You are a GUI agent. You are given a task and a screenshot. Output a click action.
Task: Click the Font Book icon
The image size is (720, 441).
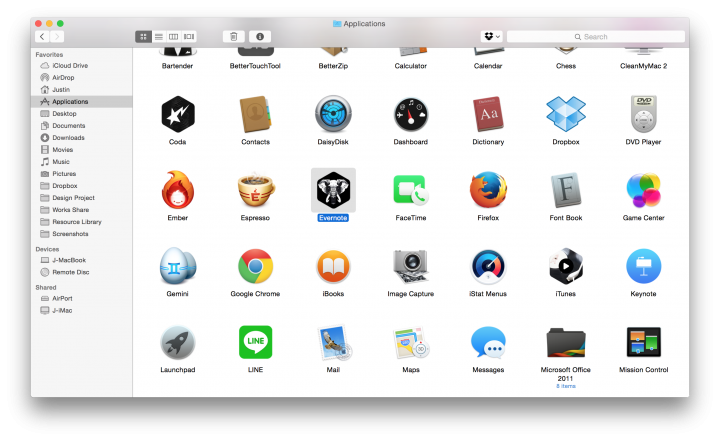click(x=566, y=190)
